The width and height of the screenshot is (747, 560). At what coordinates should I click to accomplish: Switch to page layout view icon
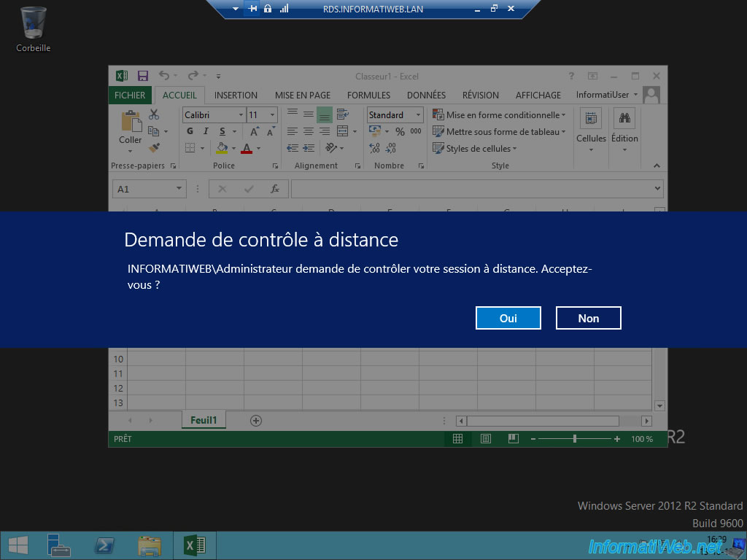coord(485,438)
